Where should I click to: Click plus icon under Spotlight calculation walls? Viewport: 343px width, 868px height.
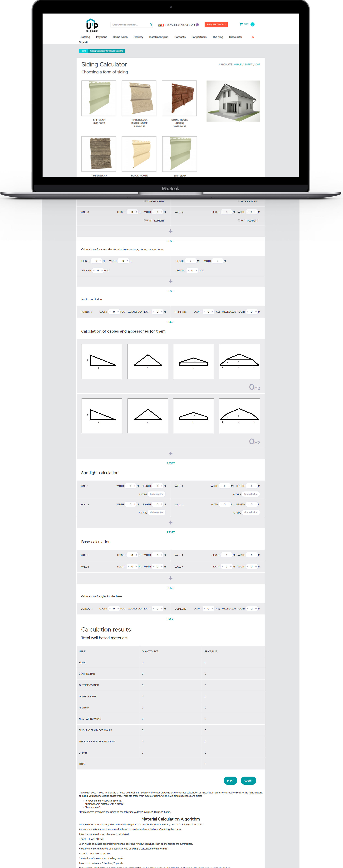click(x=171, y=523)
